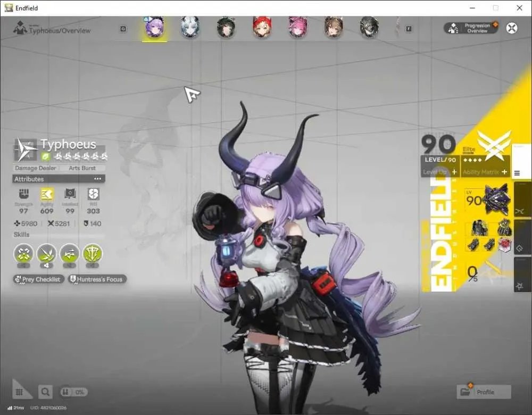
Task: Click the Will brain icon
Action: click(x=93, y=194)
